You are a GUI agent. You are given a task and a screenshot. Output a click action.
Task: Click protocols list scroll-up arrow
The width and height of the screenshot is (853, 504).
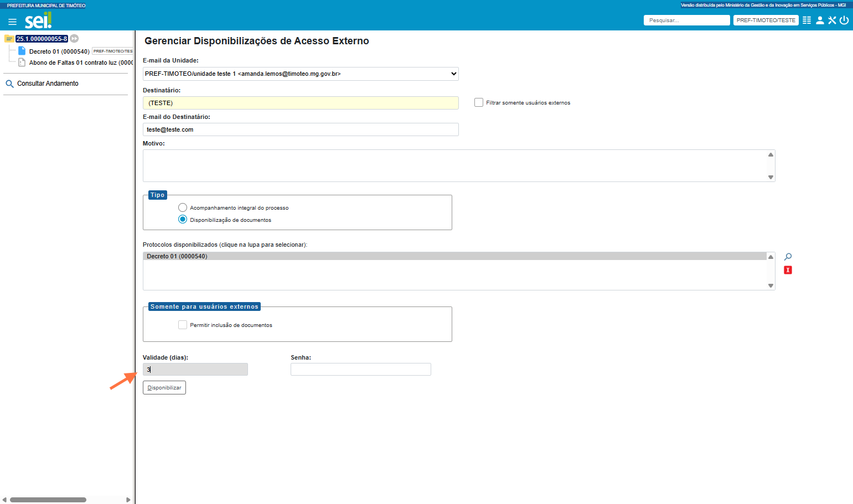coord(771,257)
